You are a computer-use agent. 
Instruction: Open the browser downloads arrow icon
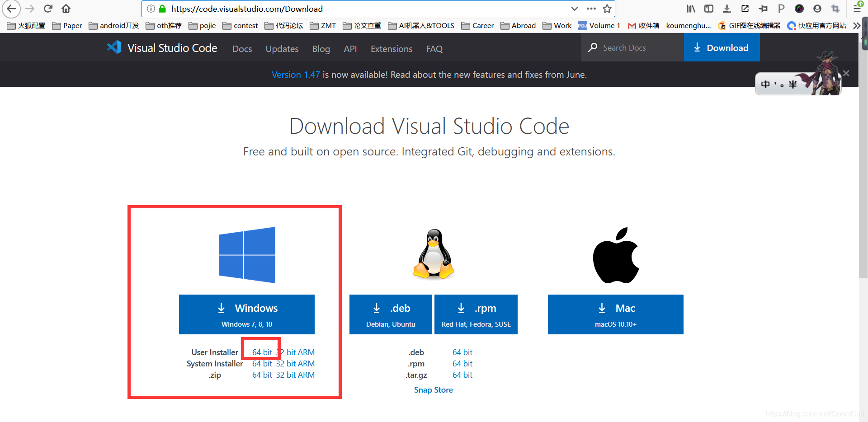click(727, 9)
